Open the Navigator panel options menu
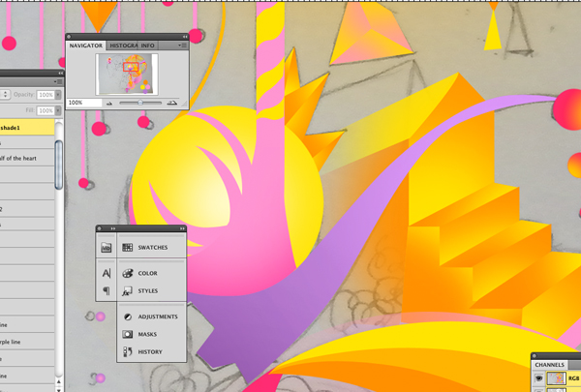The width and height of the screenshot is (581, 392). click(x=182, y=45)
